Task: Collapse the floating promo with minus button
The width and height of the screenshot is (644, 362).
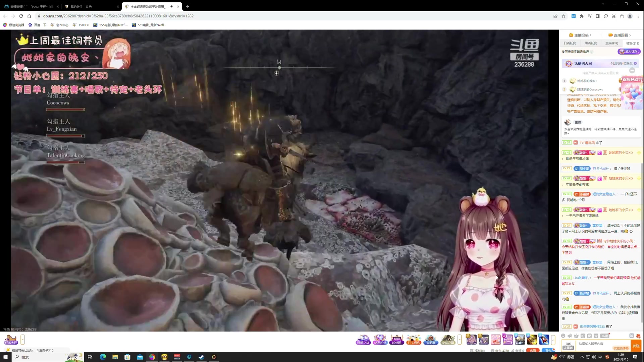Action: click(x=632, y=70)
